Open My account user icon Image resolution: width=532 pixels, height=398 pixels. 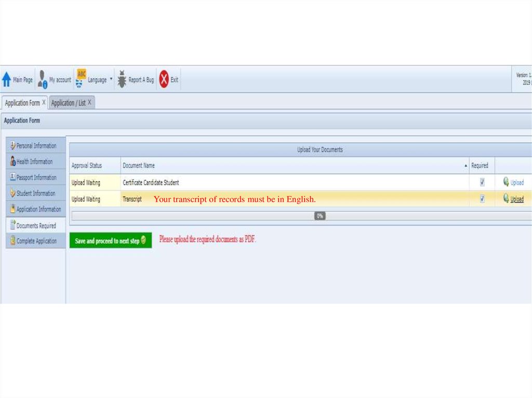43,79
